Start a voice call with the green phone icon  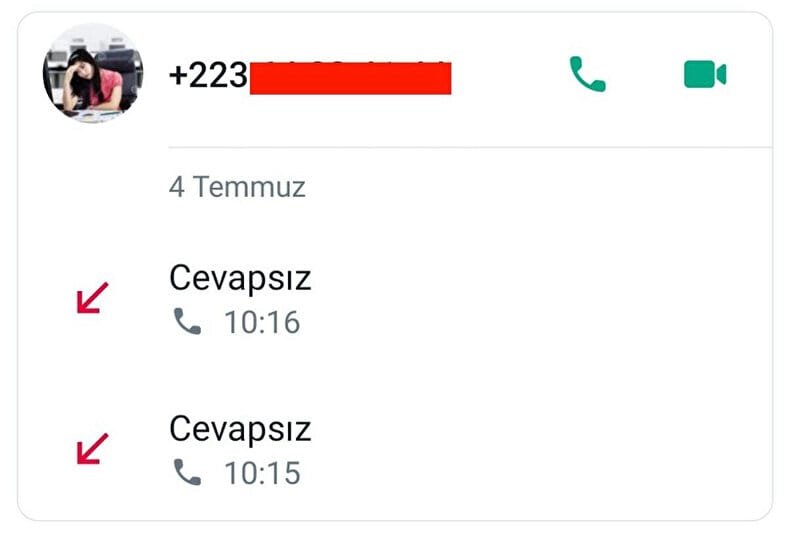[587, 74]
